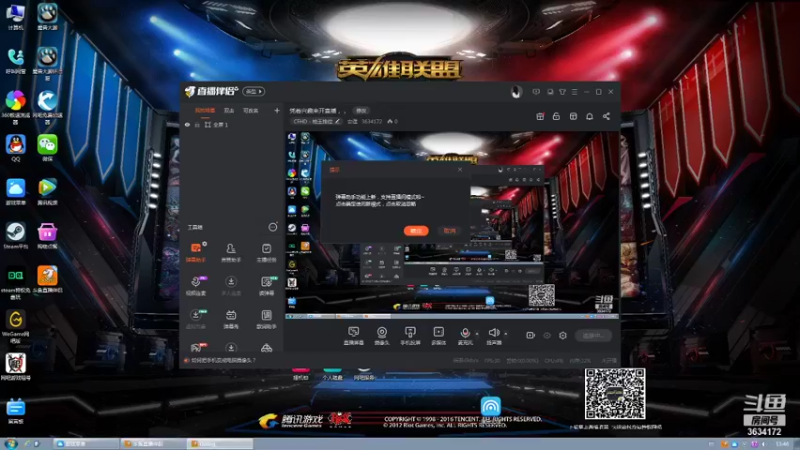Open the 主播任务 checkbox-shaped tool icon

(x=266, y=252)
